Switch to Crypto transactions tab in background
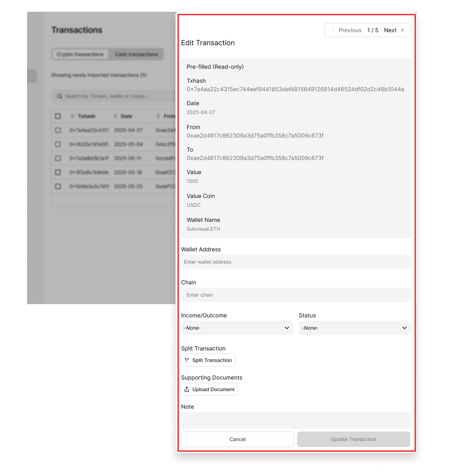Image resolution: width=452 pixels, height=476 pixels. 80,54
